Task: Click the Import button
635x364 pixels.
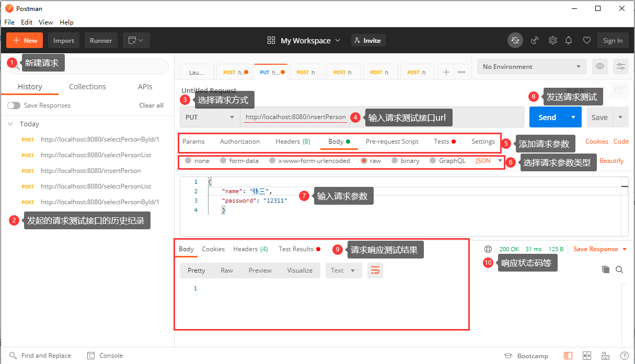Action: tap(64, 40)
